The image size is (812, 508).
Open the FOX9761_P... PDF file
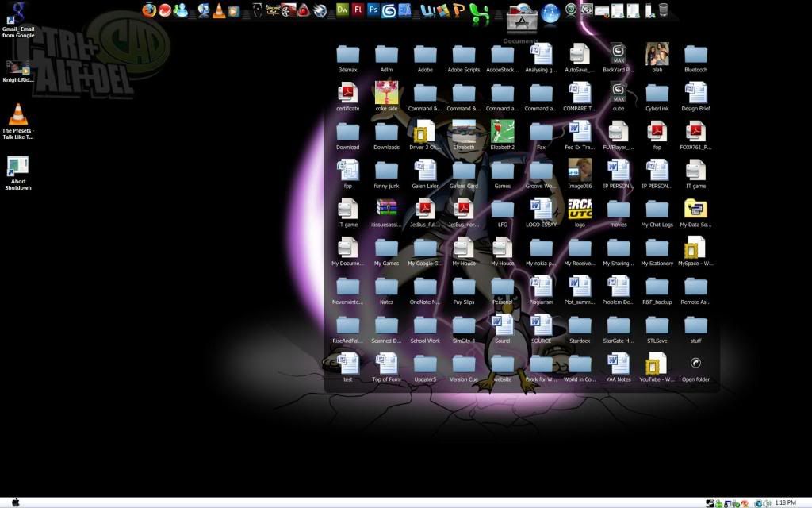pyautogui.click(x=695, y=137)
